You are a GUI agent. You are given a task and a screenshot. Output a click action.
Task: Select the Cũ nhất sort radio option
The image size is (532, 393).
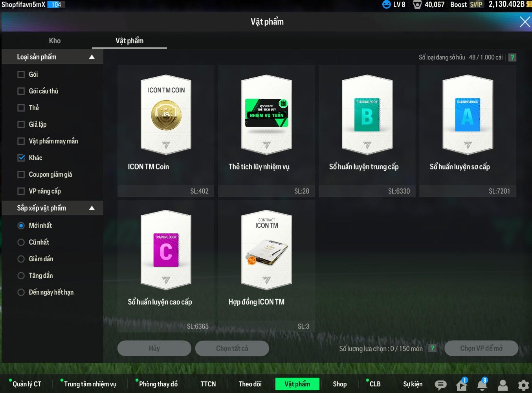21,242
